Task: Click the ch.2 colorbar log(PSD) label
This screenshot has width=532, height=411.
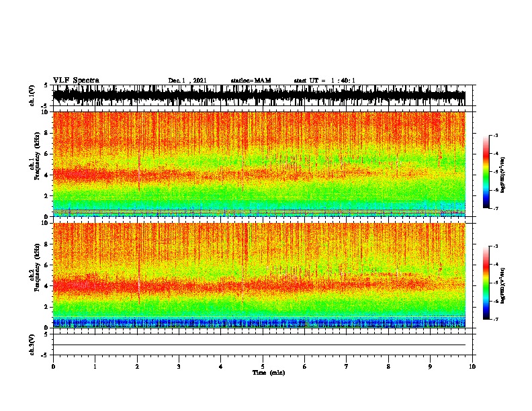Action: click(x=503, y=285)
